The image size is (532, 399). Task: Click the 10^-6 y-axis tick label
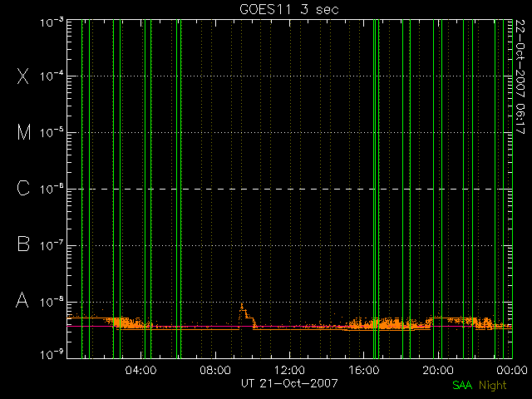52,189
